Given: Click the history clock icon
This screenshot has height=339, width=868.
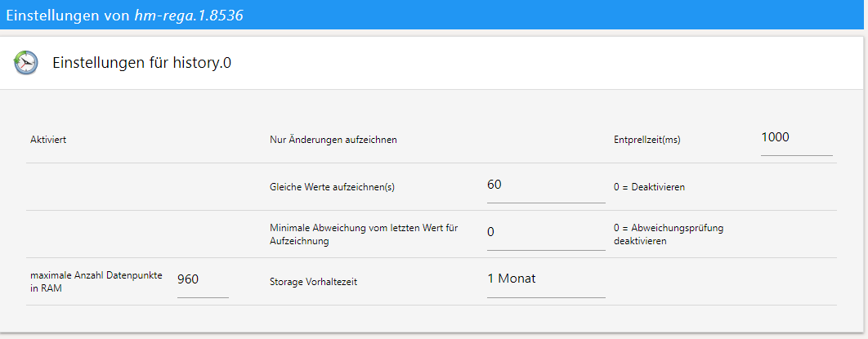Looking at the screenshot, I should click(26, 63).
